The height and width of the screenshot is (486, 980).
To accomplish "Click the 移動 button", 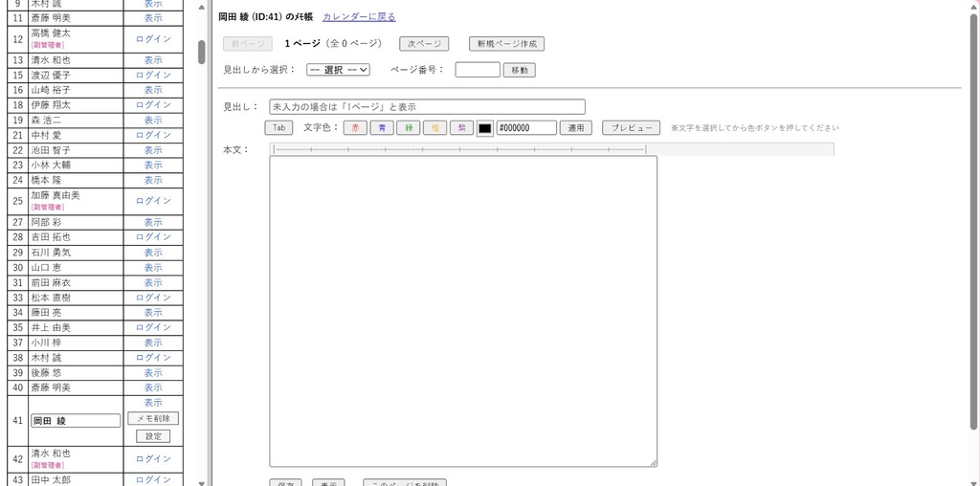I will tap(520, 70).
